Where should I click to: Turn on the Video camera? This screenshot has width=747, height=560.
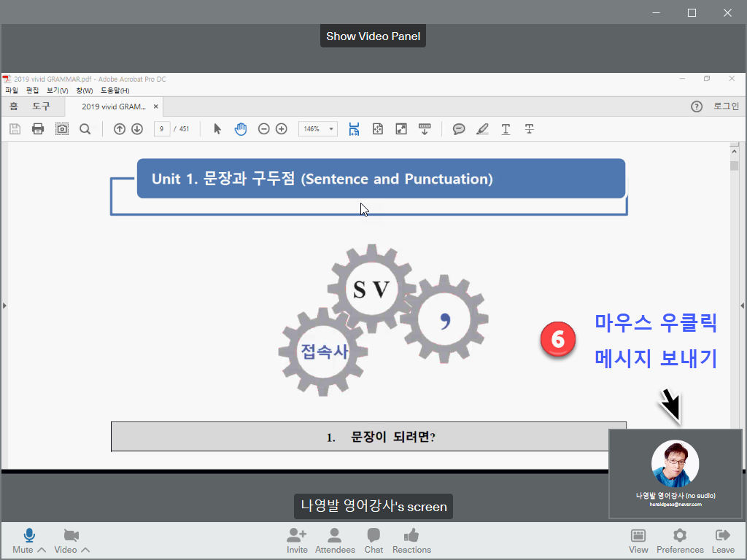71,536
